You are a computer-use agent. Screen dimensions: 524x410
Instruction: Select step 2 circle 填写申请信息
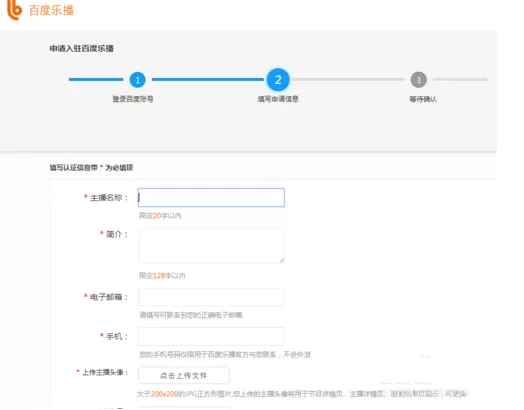click(x=278, y=80)
